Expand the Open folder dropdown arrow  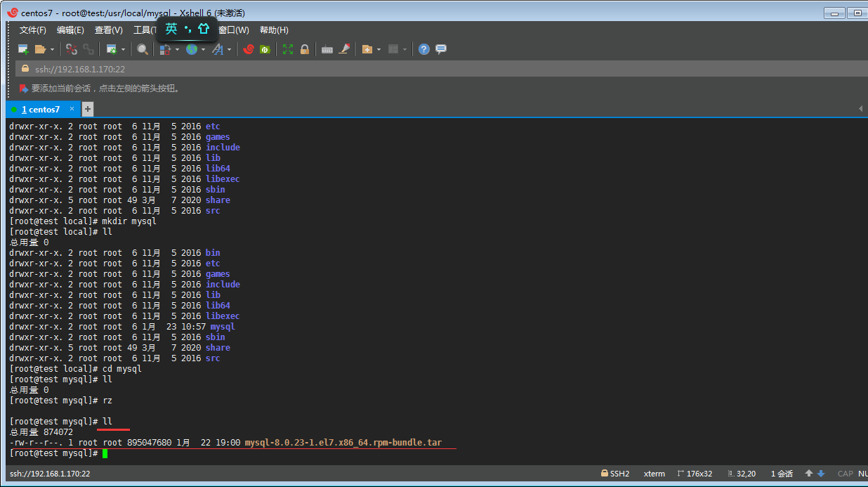pos(52,49)
